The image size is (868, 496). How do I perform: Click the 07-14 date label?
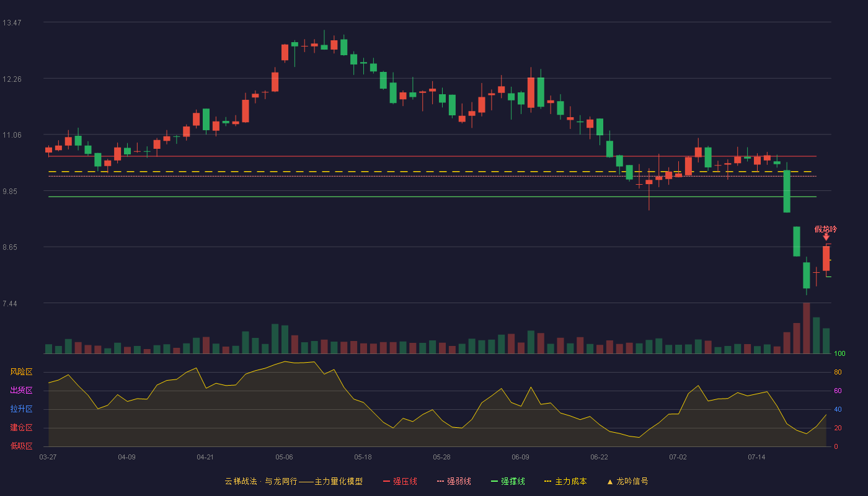point(756,457)
